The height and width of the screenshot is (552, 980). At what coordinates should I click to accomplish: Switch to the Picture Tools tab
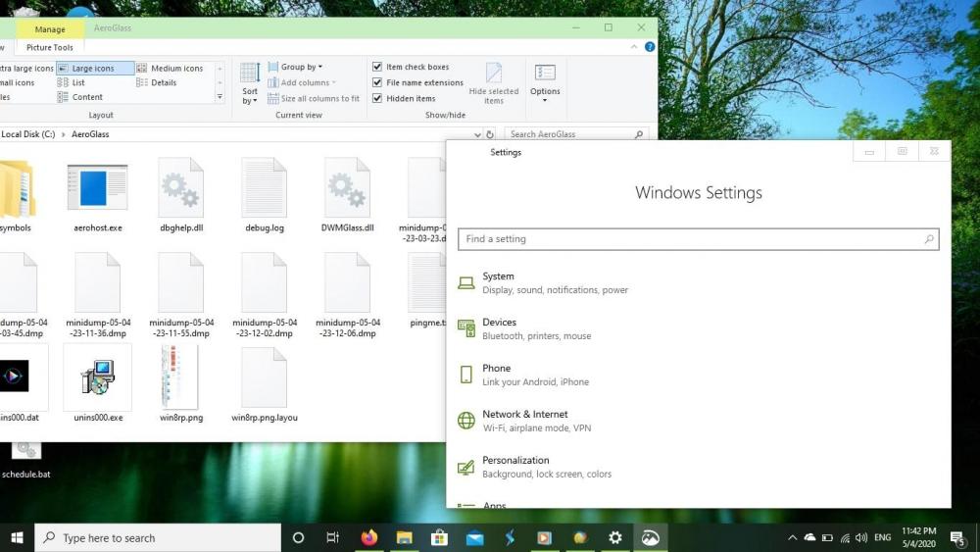[50, 47]
